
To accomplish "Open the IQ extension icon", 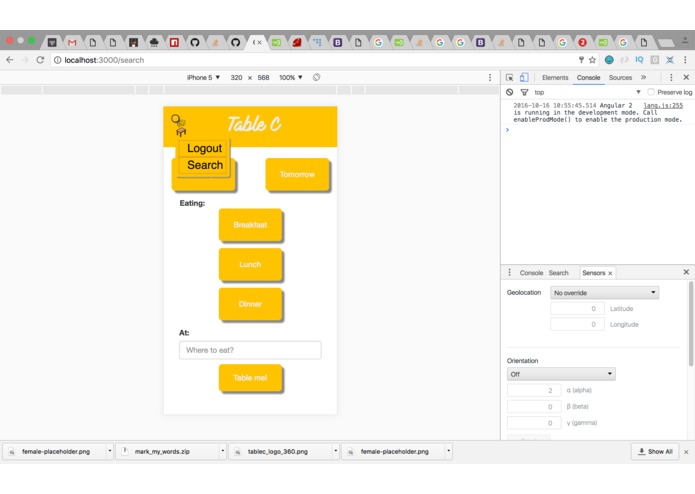I will [x=639, y=60].
